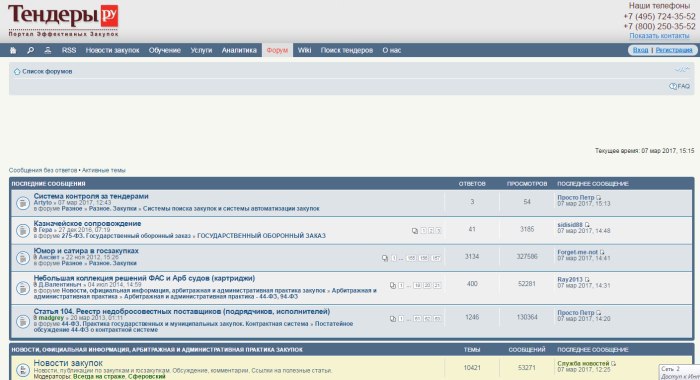This screenshot has width=700, height=380.
Task: Jump to latest post by sidisid88
Action: [587, 225]
